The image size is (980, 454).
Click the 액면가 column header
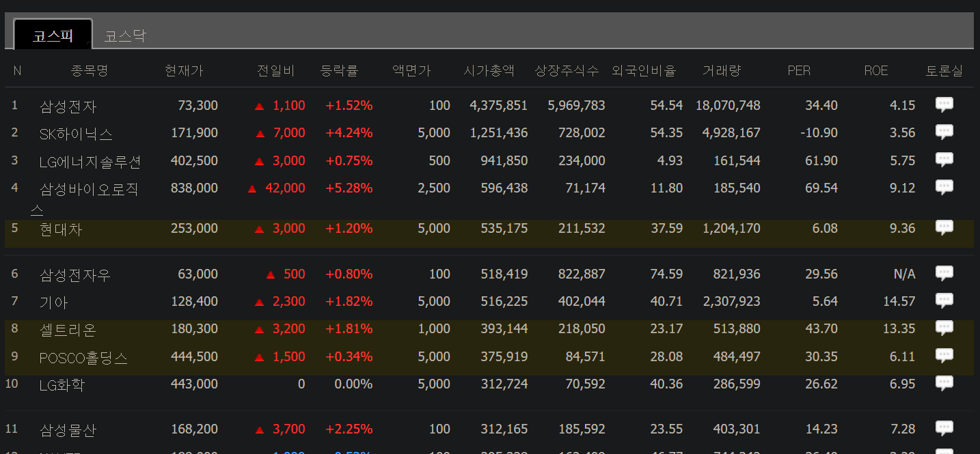411,70
